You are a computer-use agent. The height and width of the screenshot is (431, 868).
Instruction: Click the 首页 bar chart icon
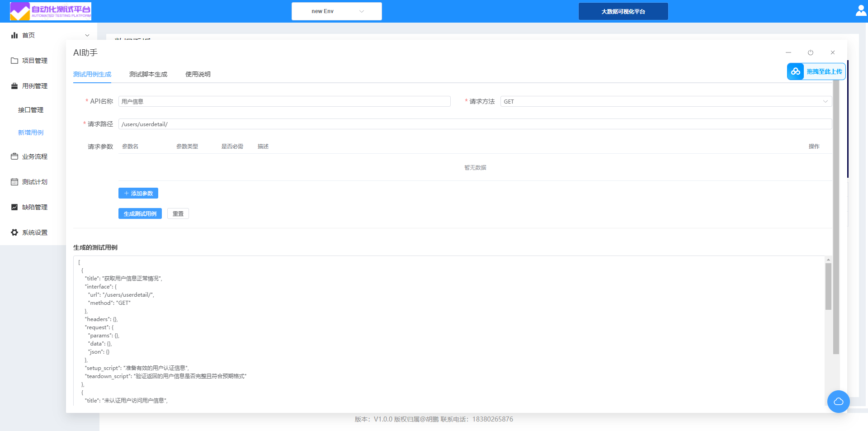14,35
